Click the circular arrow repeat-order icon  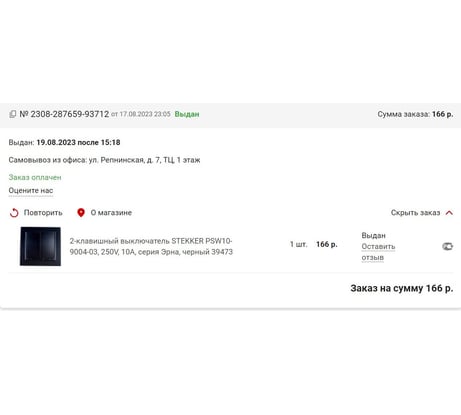[14, 213]
